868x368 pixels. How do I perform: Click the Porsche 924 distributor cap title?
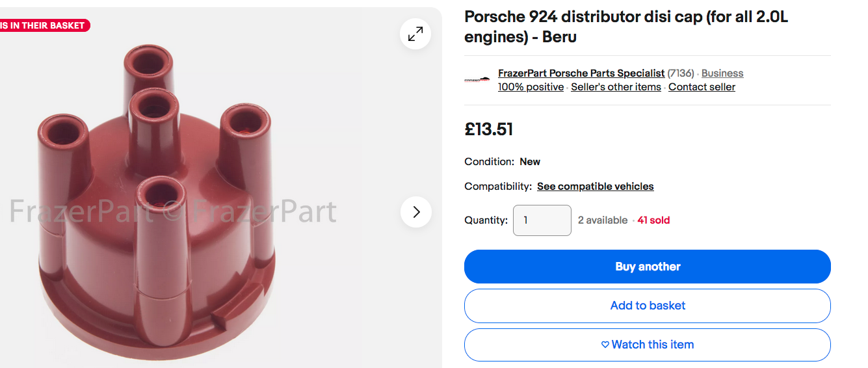[x=626, y=27]
